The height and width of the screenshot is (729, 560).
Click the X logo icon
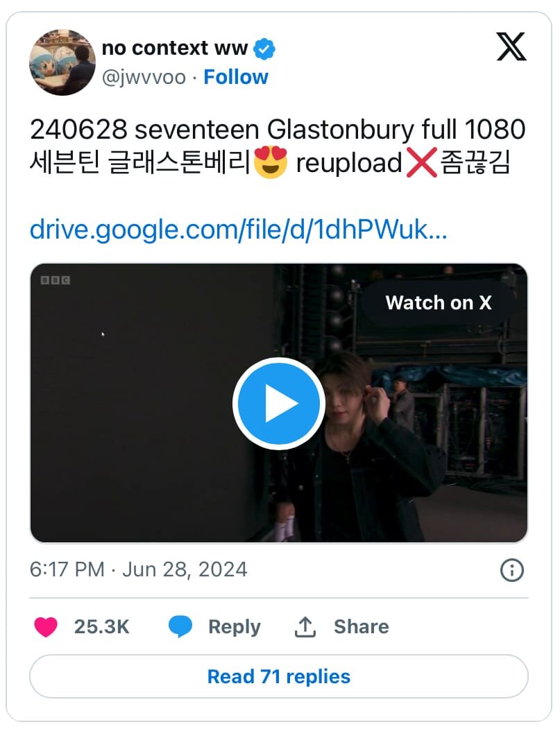point(511,47)
